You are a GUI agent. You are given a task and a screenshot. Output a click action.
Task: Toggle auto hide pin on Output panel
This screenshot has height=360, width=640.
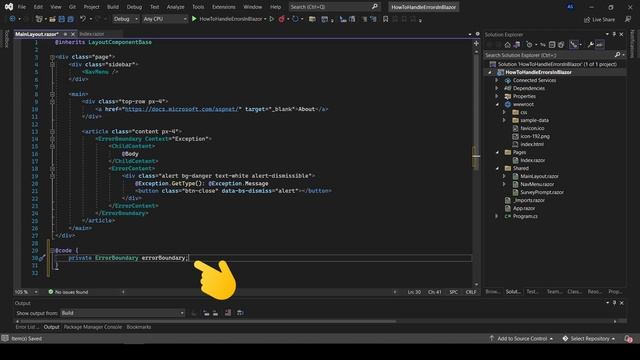pyautogui.click(x=614, y=303)
